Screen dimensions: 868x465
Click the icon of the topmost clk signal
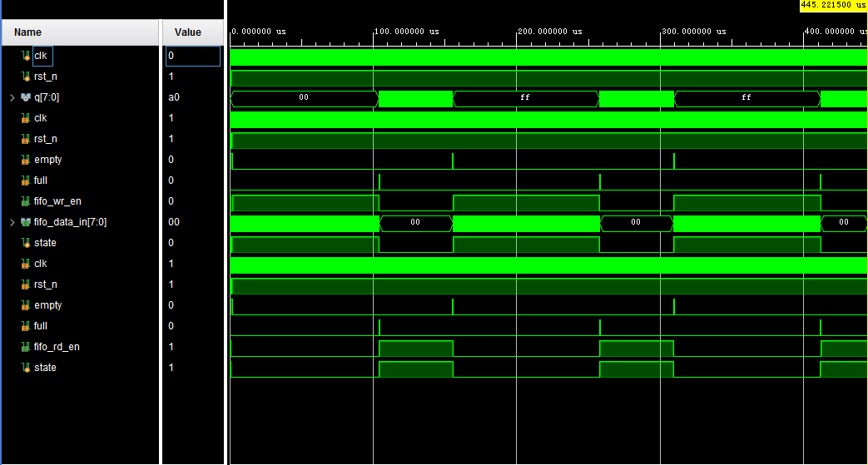(25, 56)
